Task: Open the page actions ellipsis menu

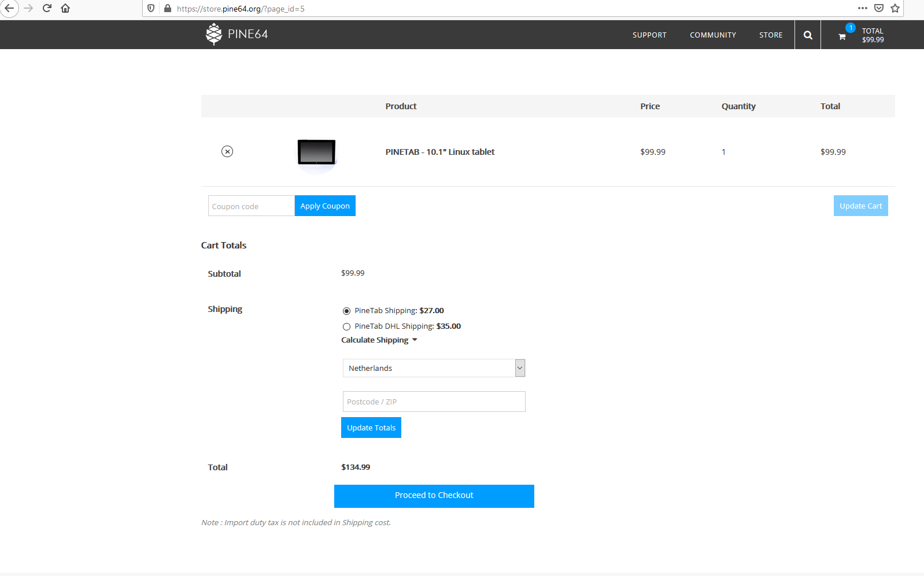Action: (x=862, y=8)
